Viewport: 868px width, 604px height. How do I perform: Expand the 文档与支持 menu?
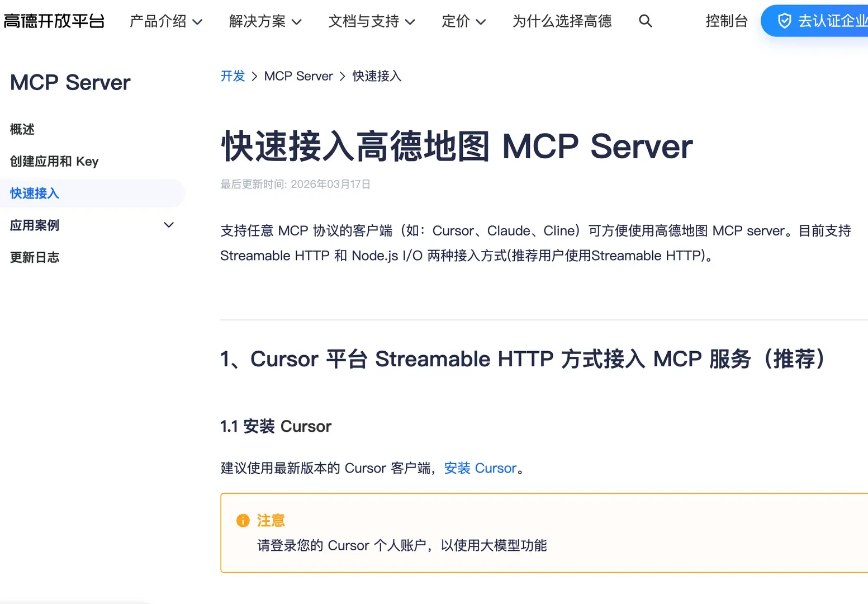[x=372, y=21]
